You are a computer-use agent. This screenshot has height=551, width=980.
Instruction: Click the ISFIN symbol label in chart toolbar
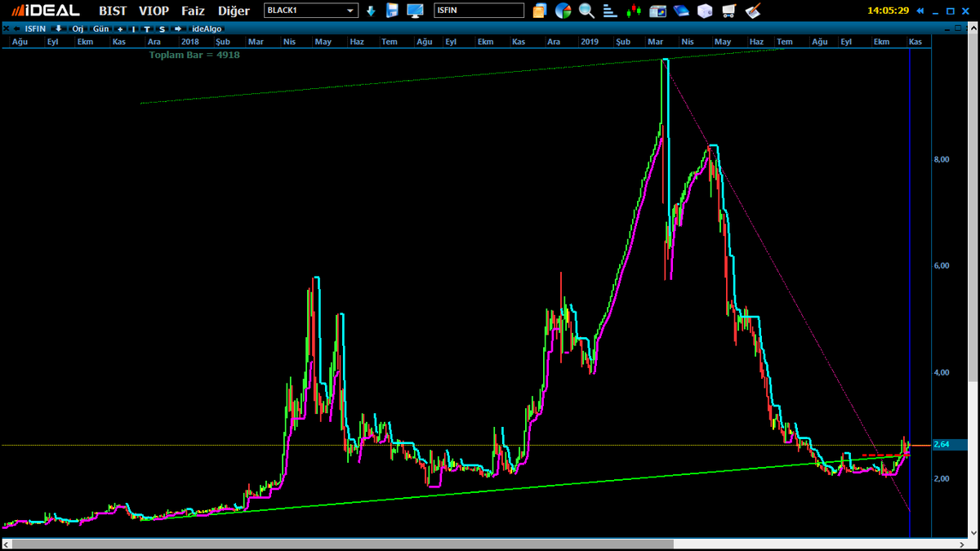(36, 29)
